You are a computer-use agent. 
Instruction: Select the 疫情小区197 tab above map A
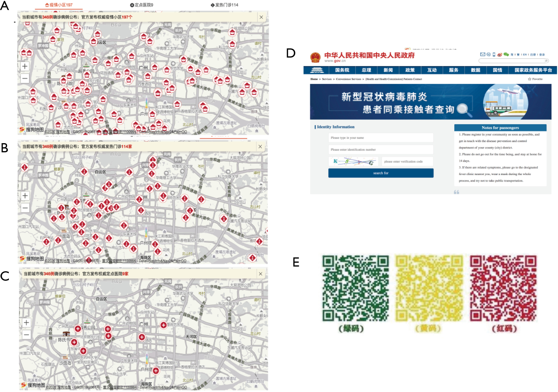[x=59, y=5]
